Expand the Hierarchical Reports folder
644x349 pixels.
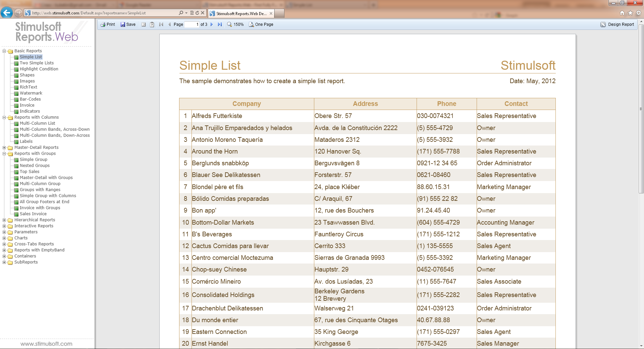[4, 220]
